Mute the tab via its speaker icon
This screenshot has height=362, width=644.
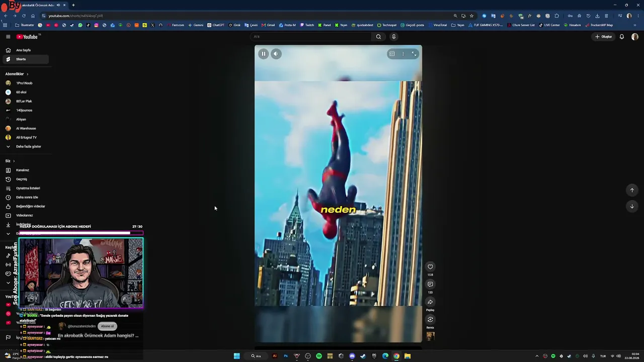[x=58, y=5]
